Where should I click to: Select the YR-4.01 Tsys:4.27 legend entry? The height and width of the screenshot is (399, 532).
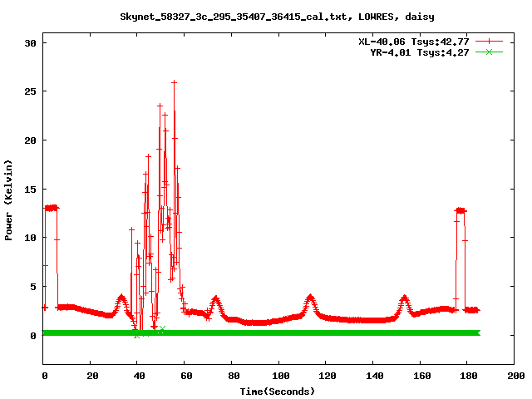tap(420, 52)
